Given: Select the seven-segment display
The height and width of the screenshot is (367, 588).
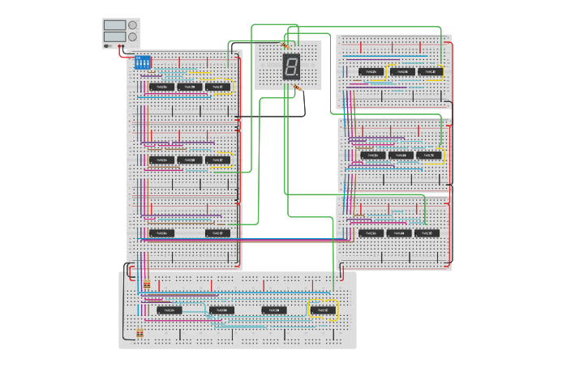Looking at the screenshot, I should tap(291, 66).
